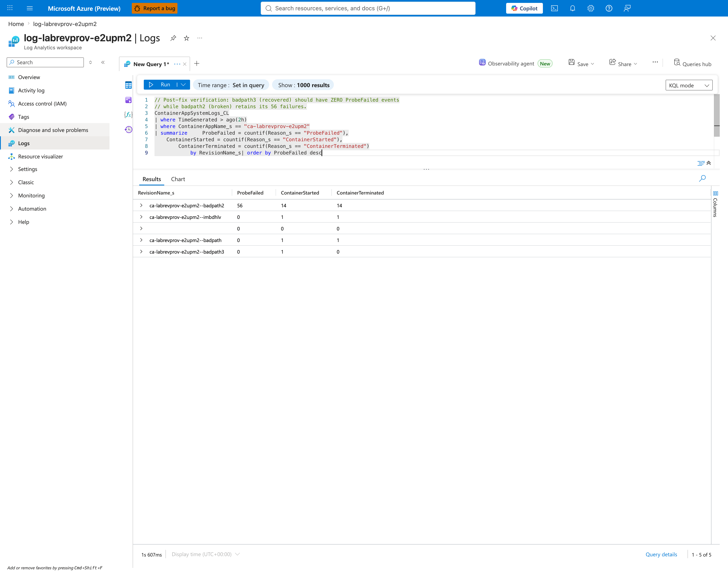
Task: Open the help question mark icon
Action: [x=609, y=8]
